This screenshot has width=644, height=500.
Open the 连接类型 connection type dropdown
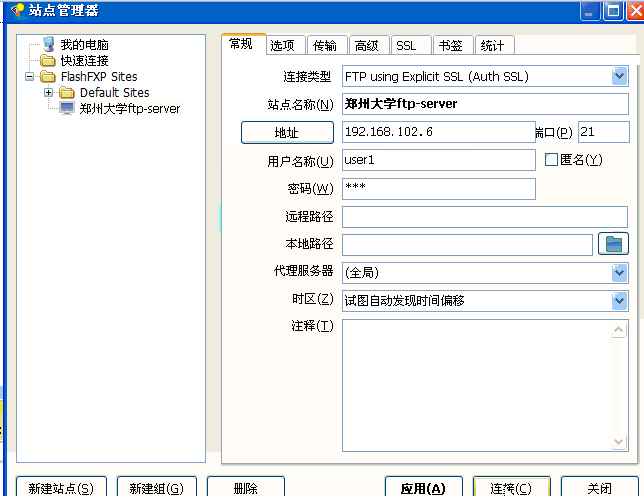click(619, 76)
